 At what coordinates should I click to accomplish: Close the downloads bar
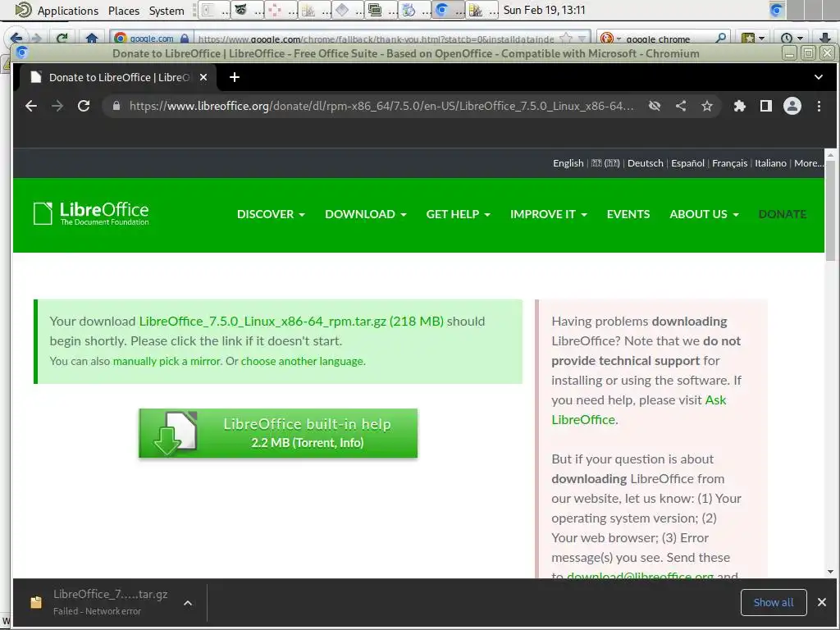(822, 602)
